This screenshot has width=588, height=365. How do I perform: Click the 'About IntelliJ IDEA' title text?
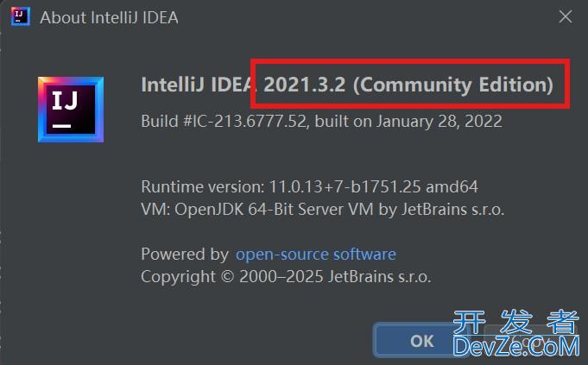[x=110, y=17]
